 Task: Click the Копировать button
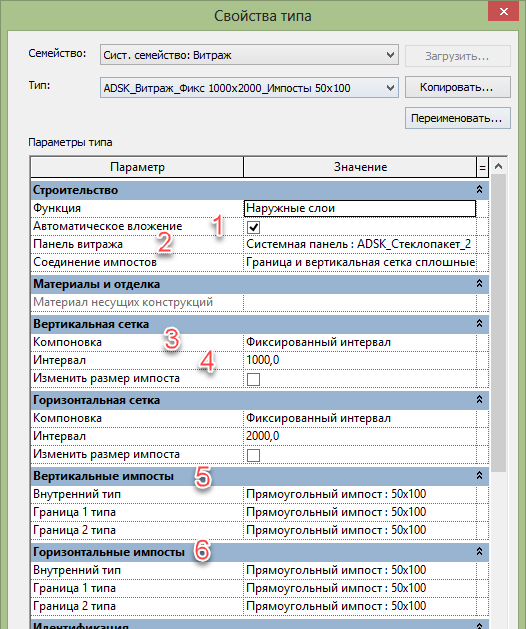457,87
